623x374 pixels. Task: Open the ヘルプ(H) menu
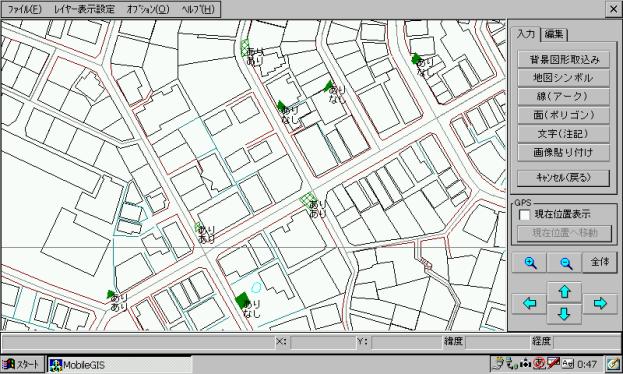[x=197, y=9]
